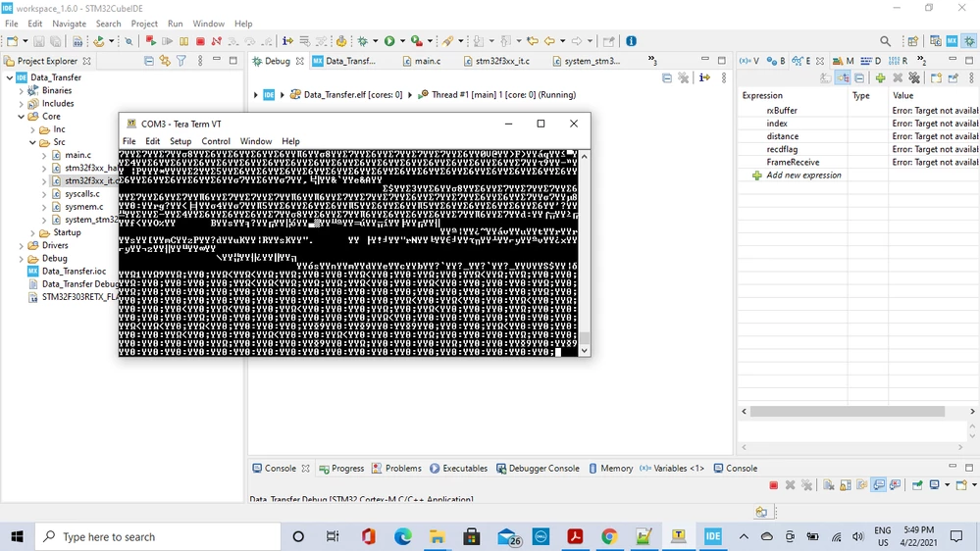980x551 pixels.
Task: Collapse the Core folder
Action: tap(22, 117)
